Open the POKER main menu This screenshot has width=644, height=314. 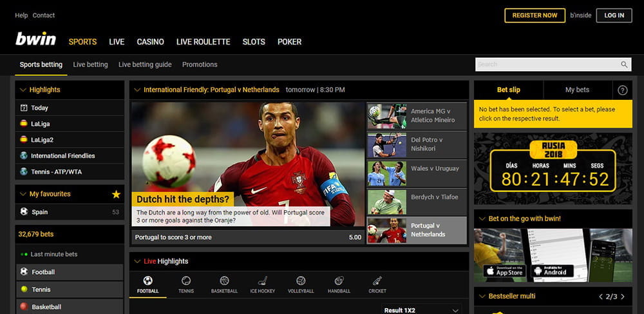(x=290, y=42)
